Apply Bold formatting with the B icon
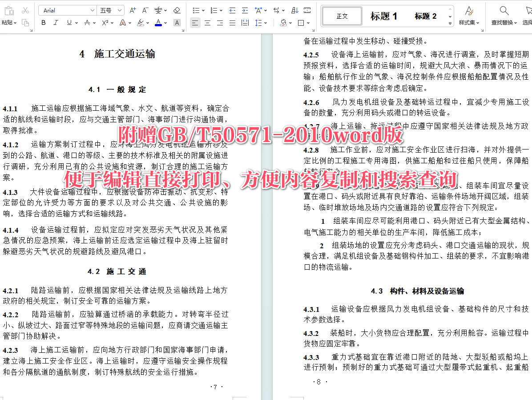Screen dimensions: 532x400 [43, 23]
